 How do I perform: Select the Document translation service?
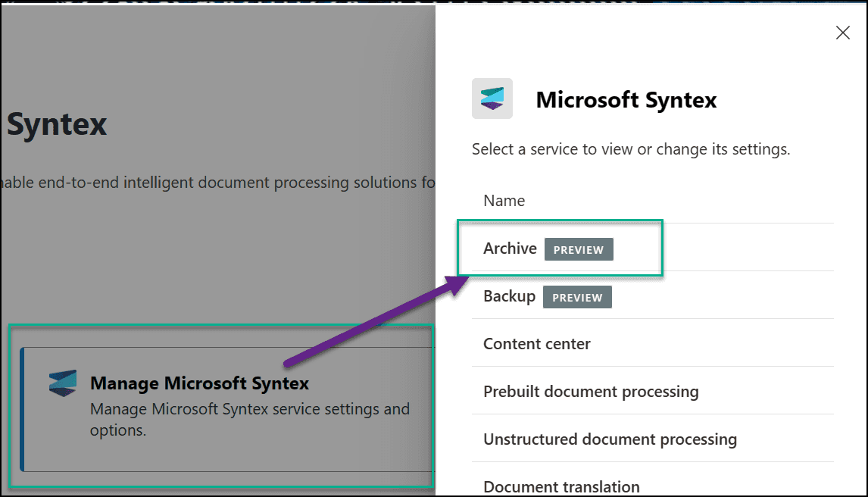(x=561, y=486)
